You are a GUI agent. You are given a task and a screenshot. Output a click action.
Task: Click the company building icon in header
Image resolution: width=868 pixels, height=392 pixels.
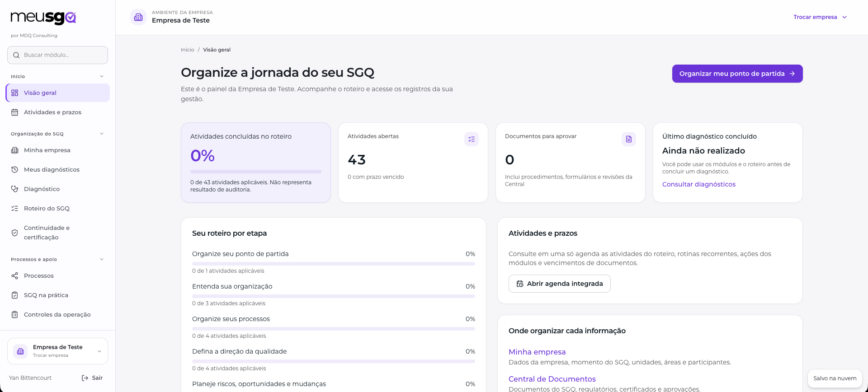(138, 17)
